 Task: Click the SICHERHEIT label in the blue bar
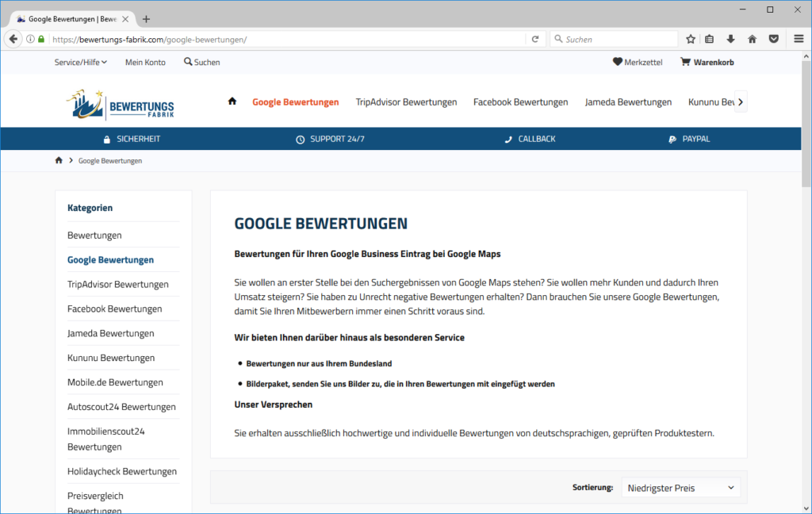[138, 139]
